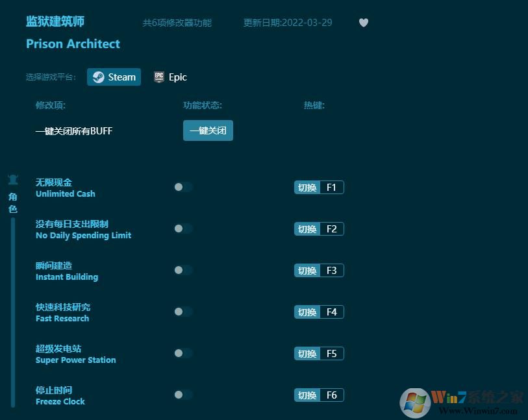Click the F2 hotkey switch button
The width and height of the screenshot is (528, 420).
click(x=318, y=229)
